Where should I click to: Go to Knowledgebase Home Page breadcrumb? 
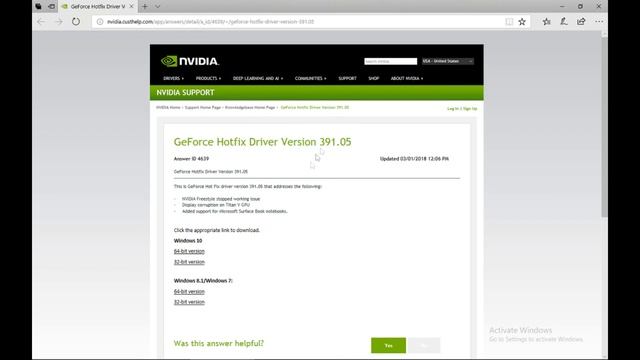click(250, 107)
